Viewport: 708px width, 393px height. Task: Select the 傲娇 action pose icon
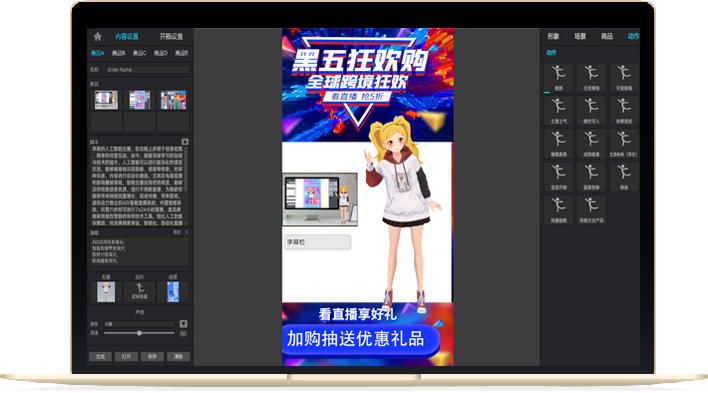point(559,77)
